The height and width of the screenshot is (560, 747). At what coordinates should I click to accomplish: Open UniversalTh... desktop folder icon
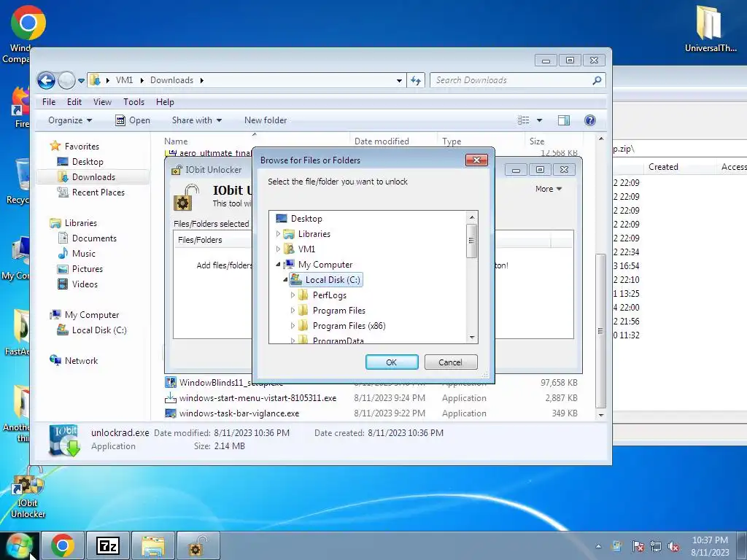[x=711, y=28]
